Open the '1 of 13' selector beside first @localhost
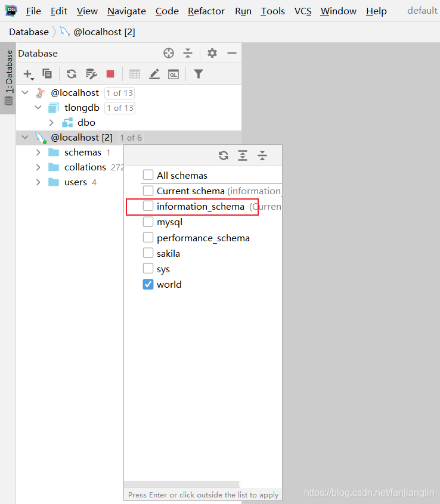Screen dimensions: 440x504 click(x=119, y=93)
